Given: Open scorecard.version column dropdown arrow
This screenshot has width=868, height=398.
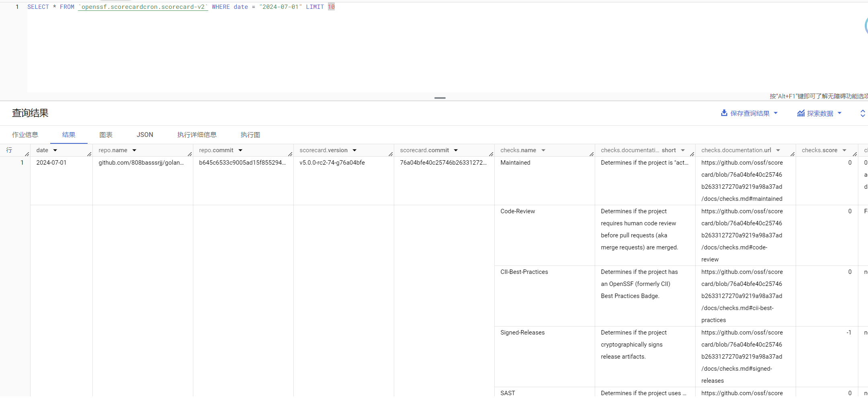Looking at the screenshot, I should point(354,150).
